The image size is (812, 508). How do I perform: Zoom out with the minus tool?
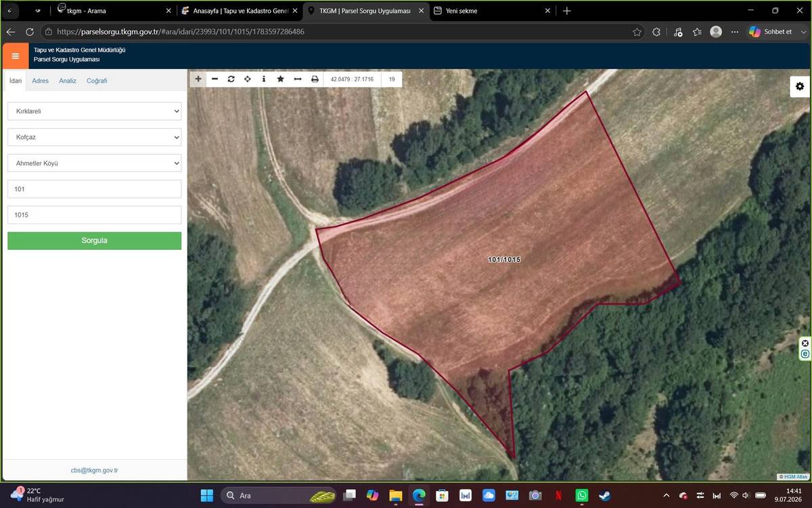215,79
